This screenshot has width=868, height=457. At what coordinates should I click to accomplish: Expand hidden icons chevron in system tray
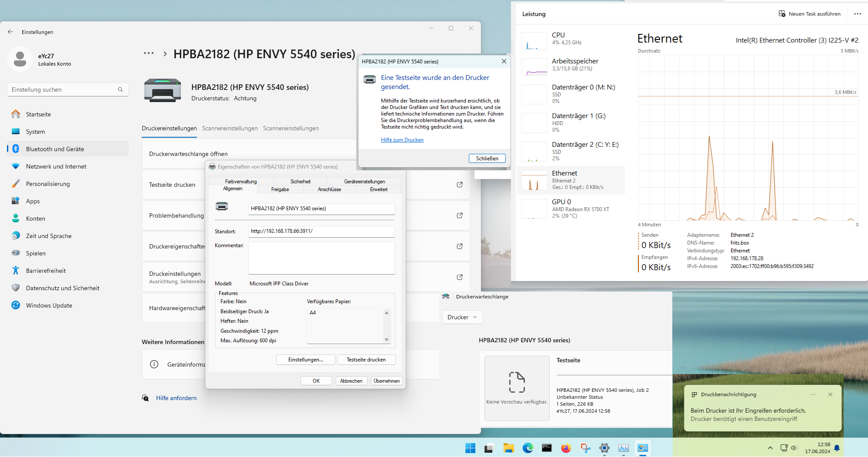[x=770, y=448]
